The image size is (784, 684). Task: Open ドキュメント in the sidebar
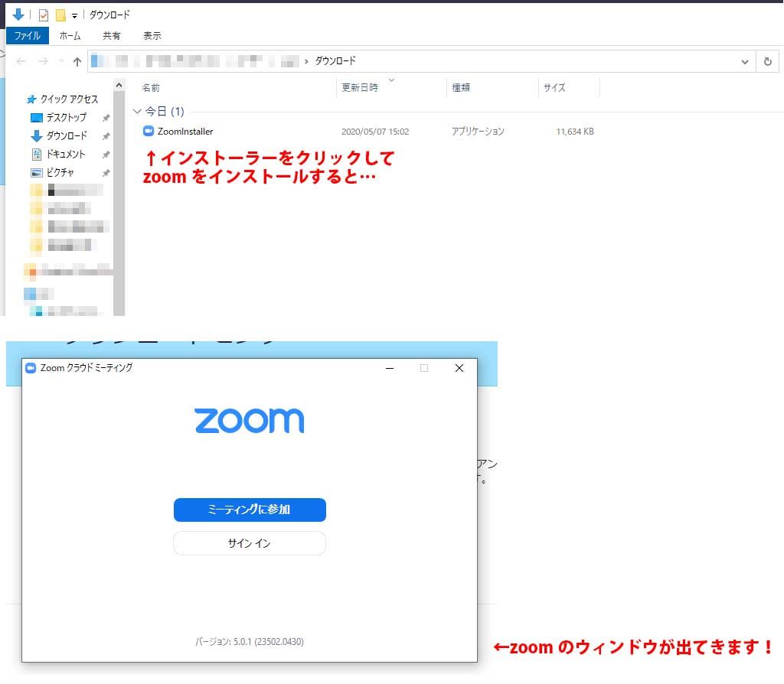pos(65,155)
